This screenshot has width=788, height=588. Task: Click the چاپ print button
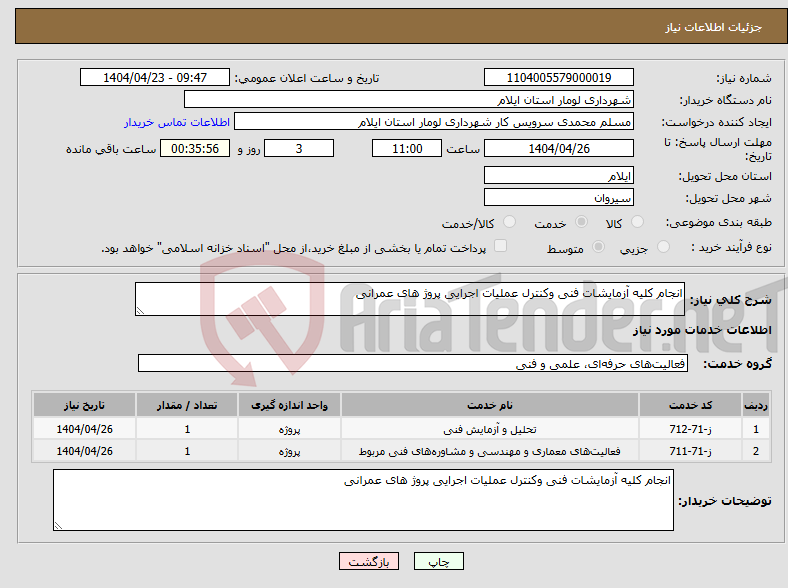pyautogui.click(x=438, y=561)
